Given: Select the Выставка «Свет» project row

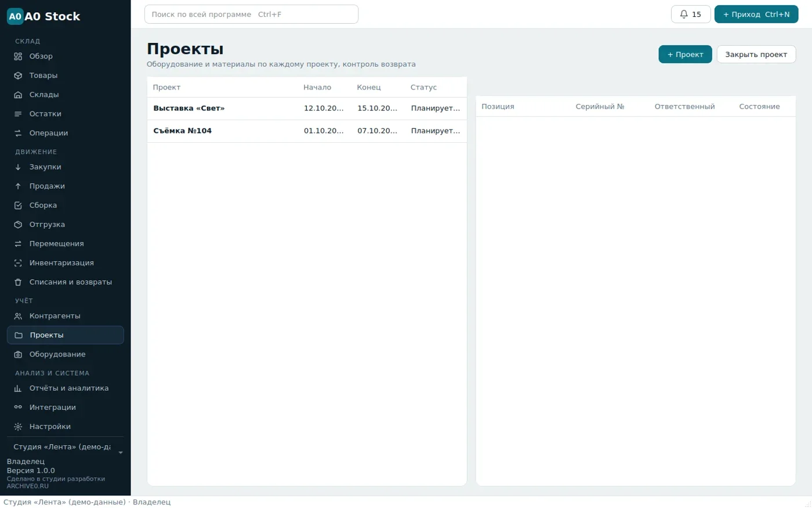Looking at the screenshot, I should 307,109.
